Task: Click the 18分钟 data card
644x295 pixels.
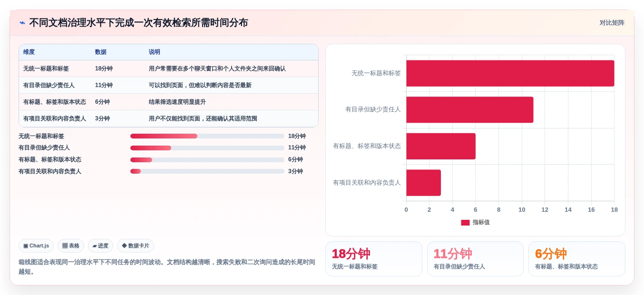Action: (374, 259)
